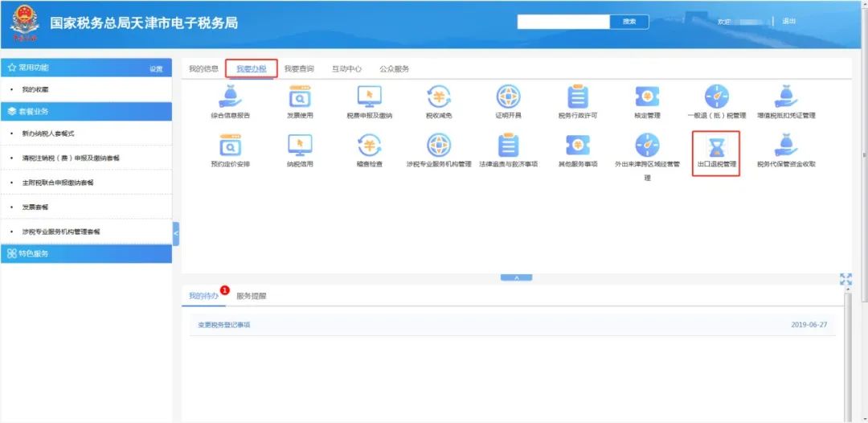The height and width of the screenshot is (423, 868).
Task: Open 一般退（抵）税管理 icon
Action: (716, 98)
